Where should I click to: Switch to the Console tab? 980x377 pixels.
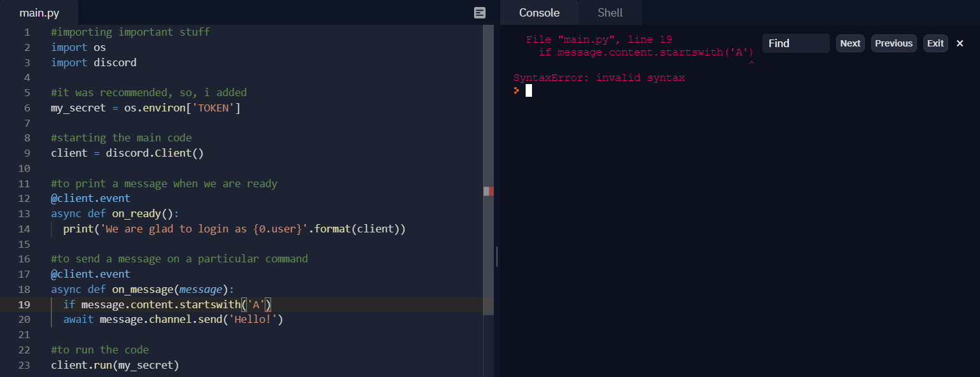[539, 13]
